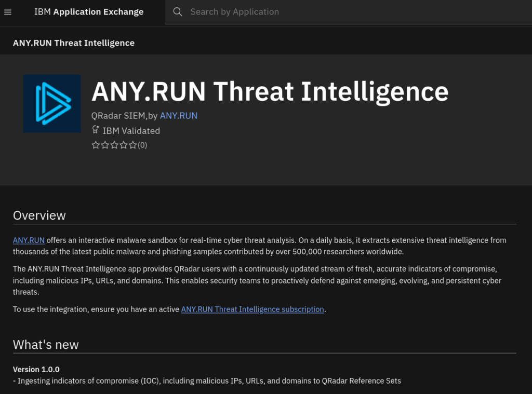
Task: Click the ANY.RUN Threat Intelligence breadcrumb
Action: (x=74, y=43)
